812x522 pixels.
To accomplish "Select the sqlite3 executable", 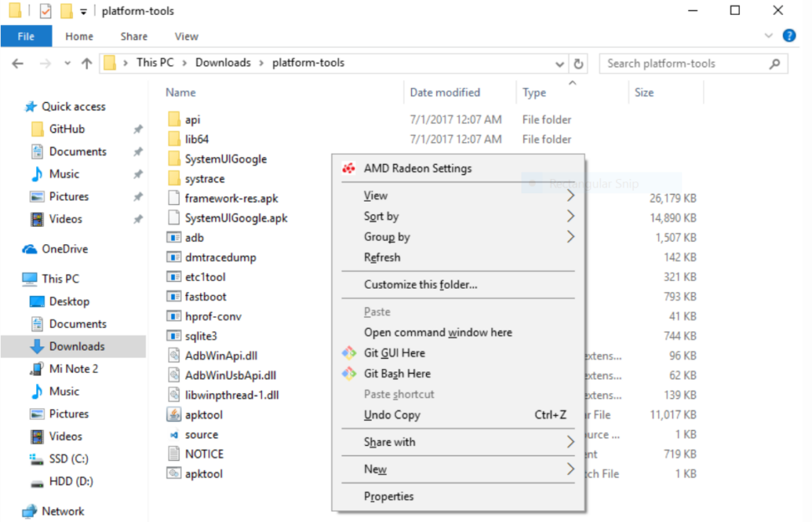I will click(201, 335).
